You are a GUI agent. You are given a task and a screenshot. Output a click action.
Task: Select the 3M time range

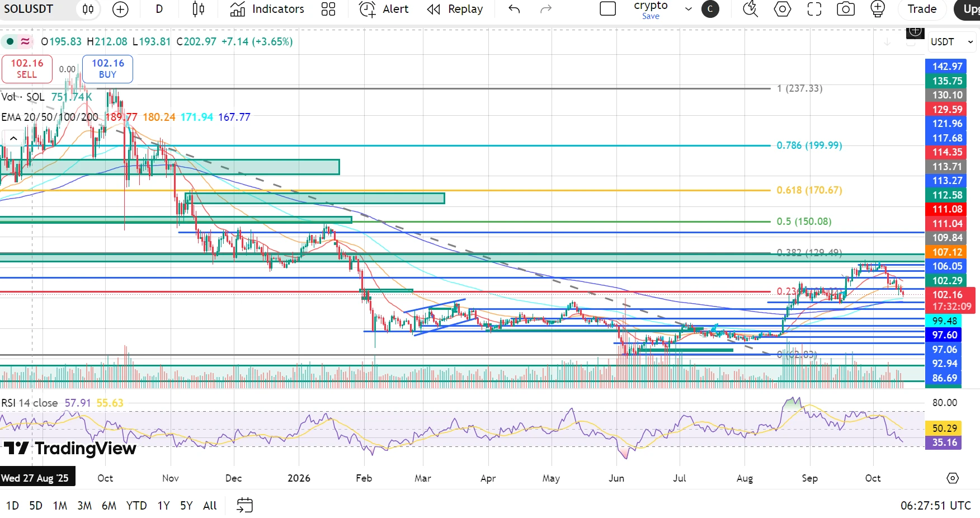[84, 506]
